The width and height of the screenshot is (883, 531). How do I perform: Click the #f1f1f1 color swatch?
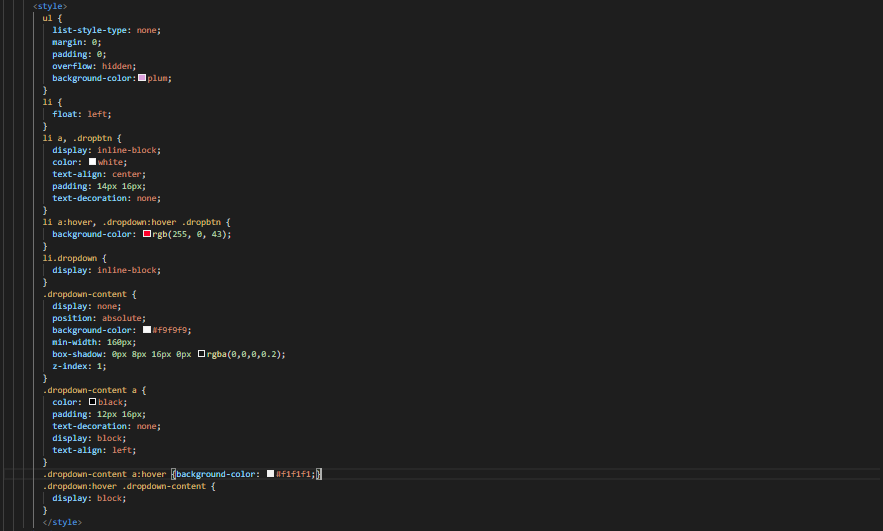[270, 474]
